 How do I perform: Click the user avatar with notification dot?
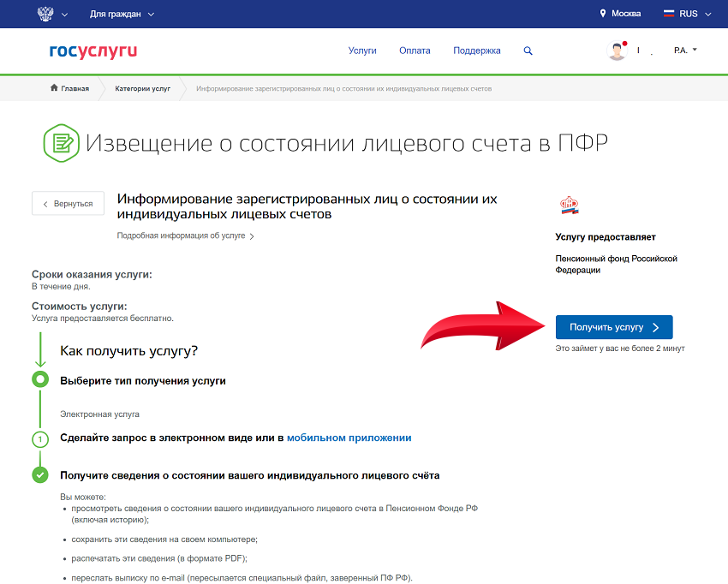tap(617, 51)
